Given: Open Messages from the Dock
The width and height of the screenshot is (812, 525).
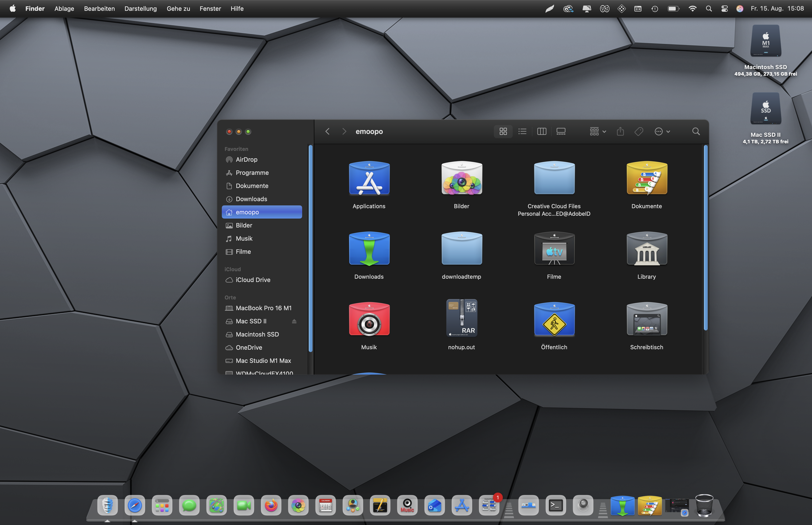Looking at the screenshot, I should [x=189, y=505].
